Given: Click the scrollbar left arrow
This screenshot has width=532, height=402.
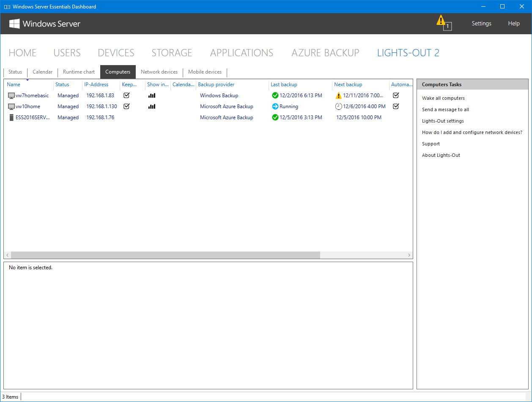Looking at the screenshot, I should pos(7,255).
